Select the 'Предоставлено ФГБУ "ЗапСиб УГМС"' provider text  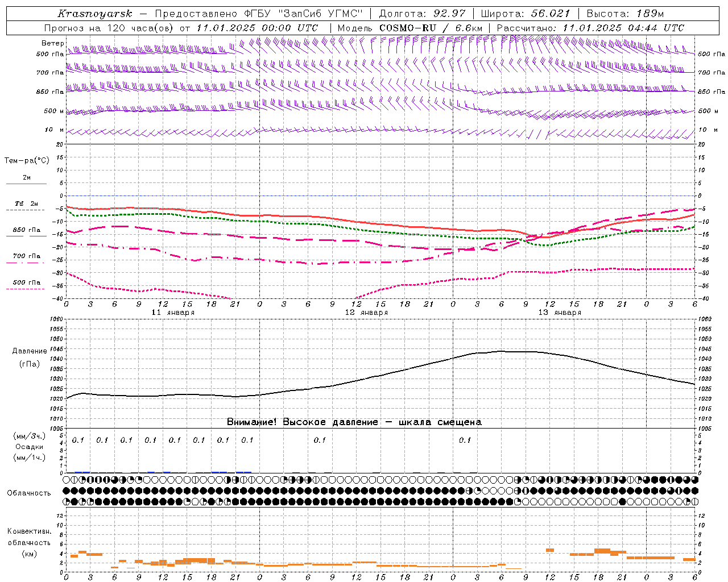click(259, 14)
